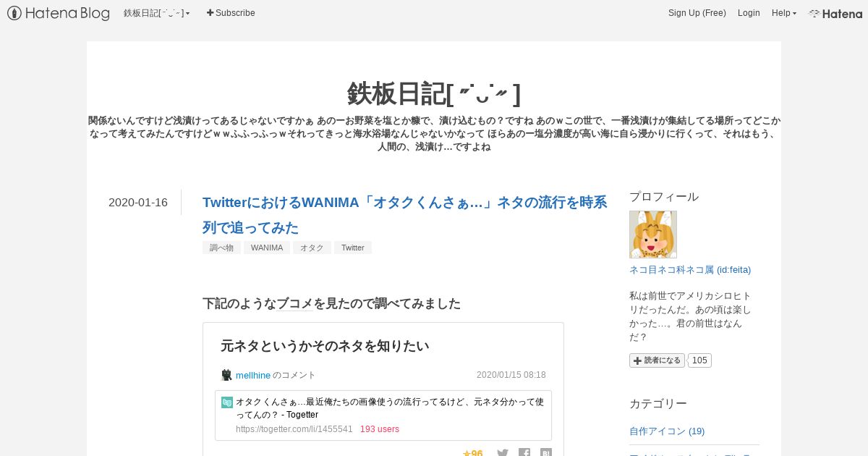The height and width of the screenshot is (456, 868).
Task: Select the Twitter category tag
Action: (x=353, y=248)
